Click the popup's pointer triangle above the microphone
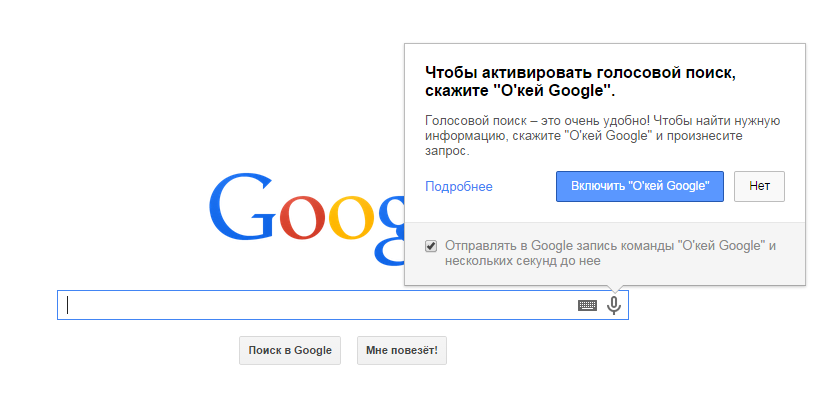The width and height of the screenshot is (831, 407). pyautogui.click(x=614, y=288)
